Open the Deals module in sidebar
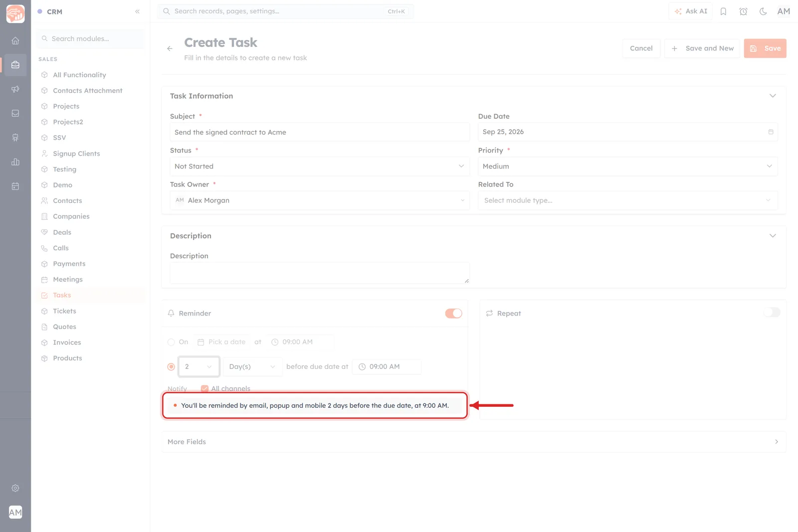This screenshot has height=532, width=798. [x=62, y=232]
